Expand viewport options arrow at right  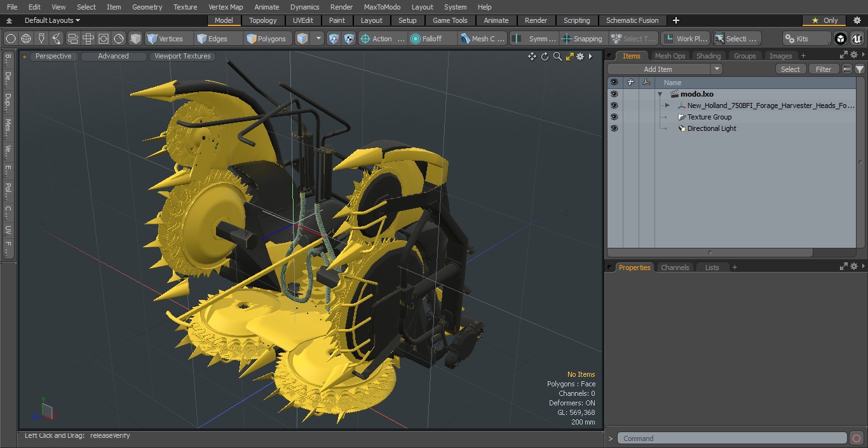[x=591, y=57]
